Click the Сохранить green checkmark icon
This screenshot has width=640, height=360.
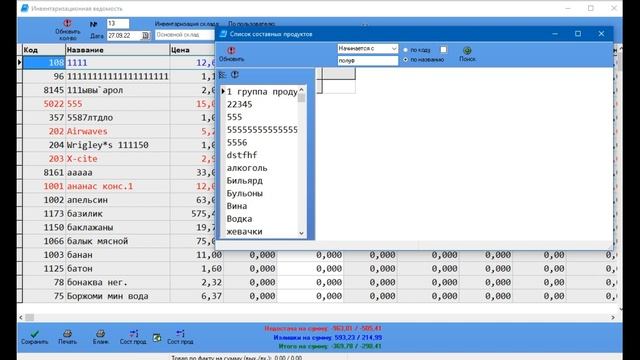35,334
